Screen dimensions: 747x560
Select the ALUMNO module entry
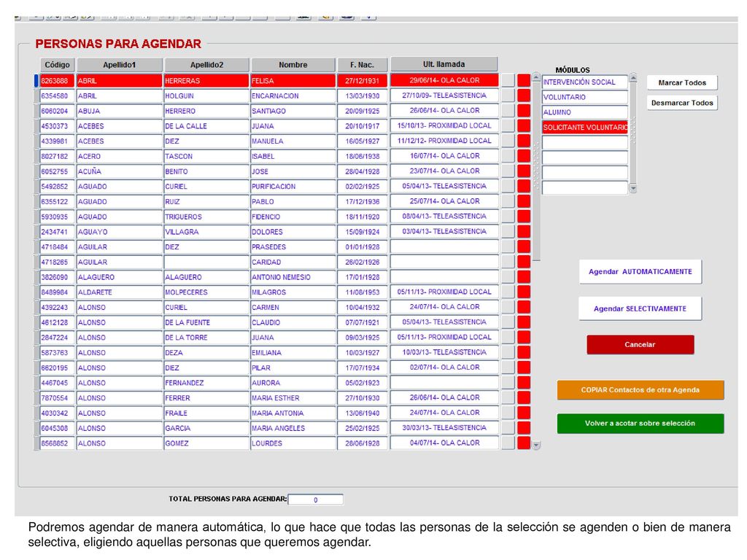tap(585, 112)
